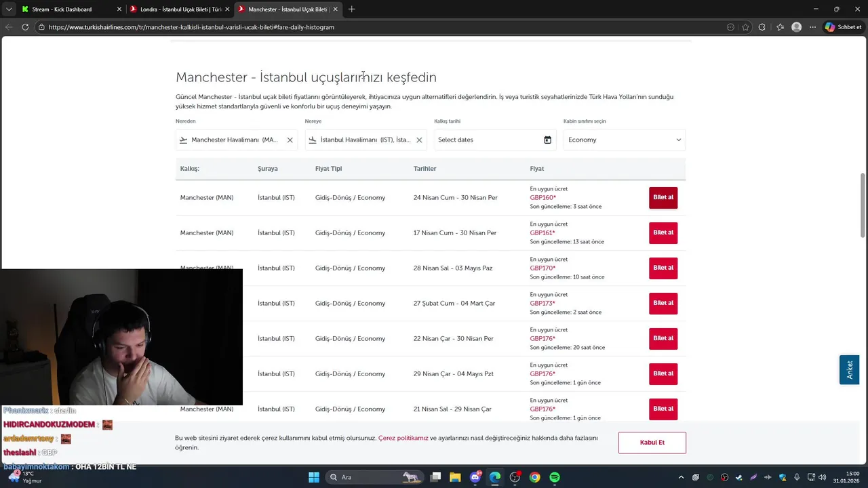The image size is (868, 488).
Task: Open Discord from the taskbar
Action: pos(475,477)
